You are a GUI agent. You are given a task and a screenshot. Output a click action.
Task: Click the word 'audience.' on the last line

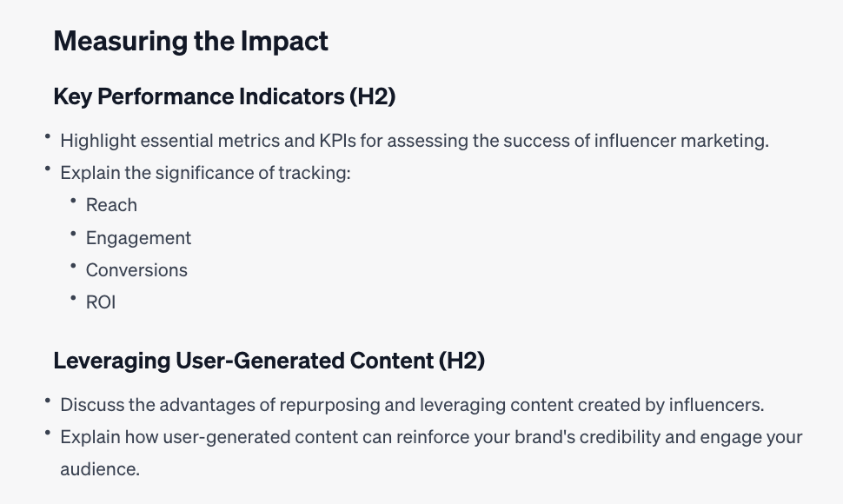click(x=100, y=469)
